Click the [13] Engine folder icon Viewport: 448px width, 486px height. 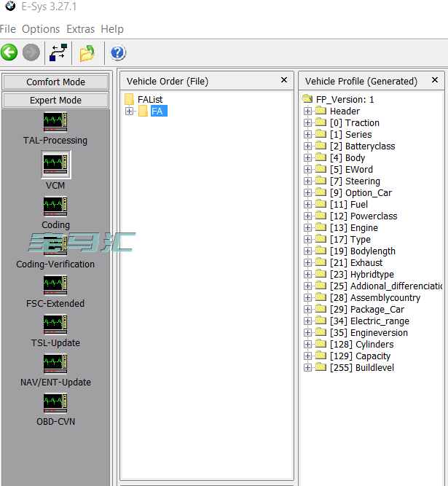(321, 227)
